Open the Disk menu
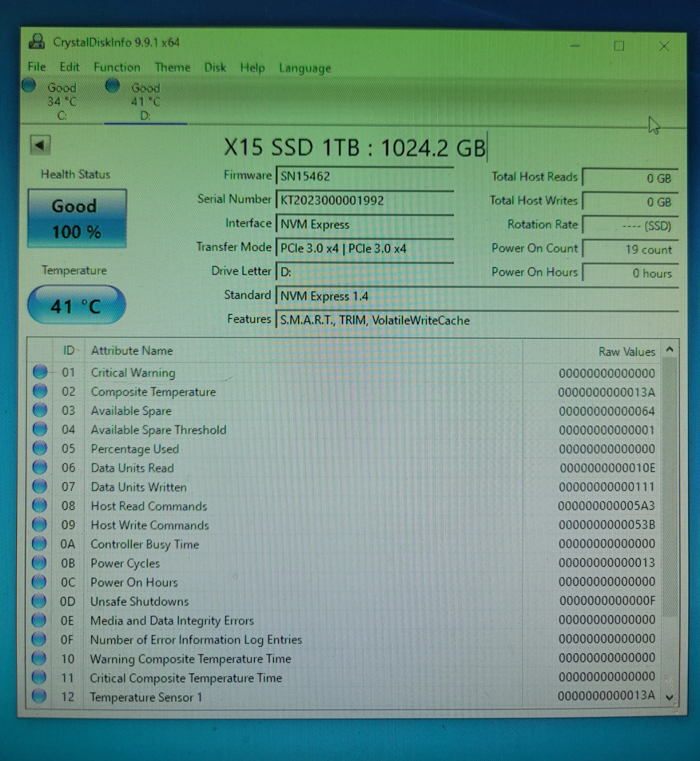The image size is (700, 761). (x=215, y=68)
